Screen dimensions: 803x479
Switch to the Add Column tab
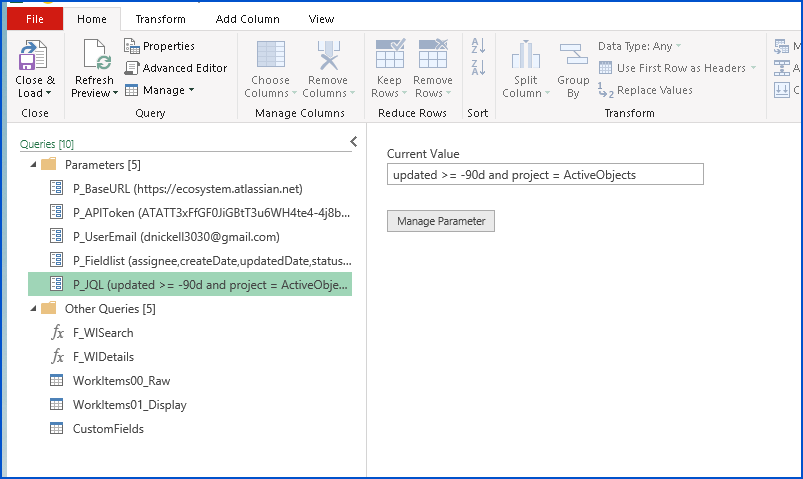pos(247,19)
